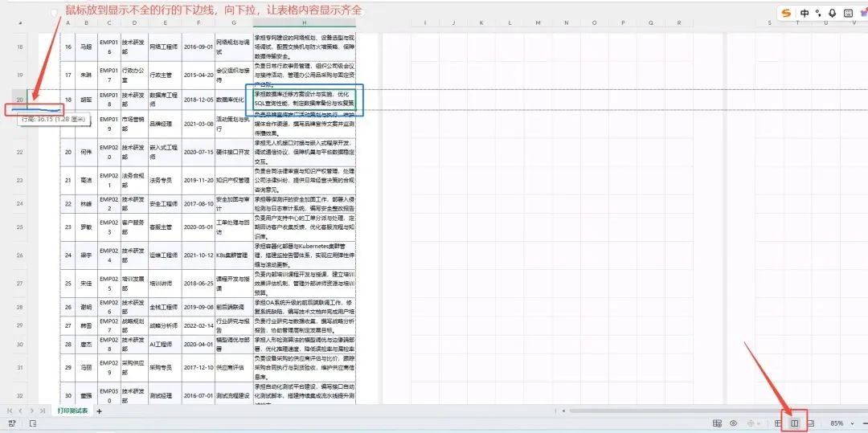
Task: Click cell containing K8s集群管理
Action: coord(234,255)
